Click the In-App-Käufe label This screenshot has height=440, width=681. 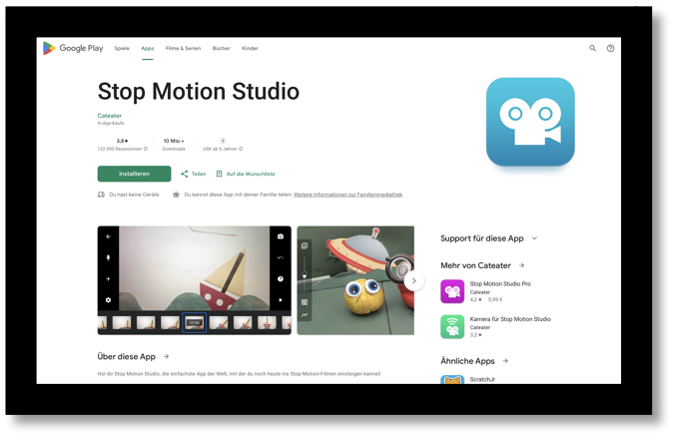tap(111, 123)
